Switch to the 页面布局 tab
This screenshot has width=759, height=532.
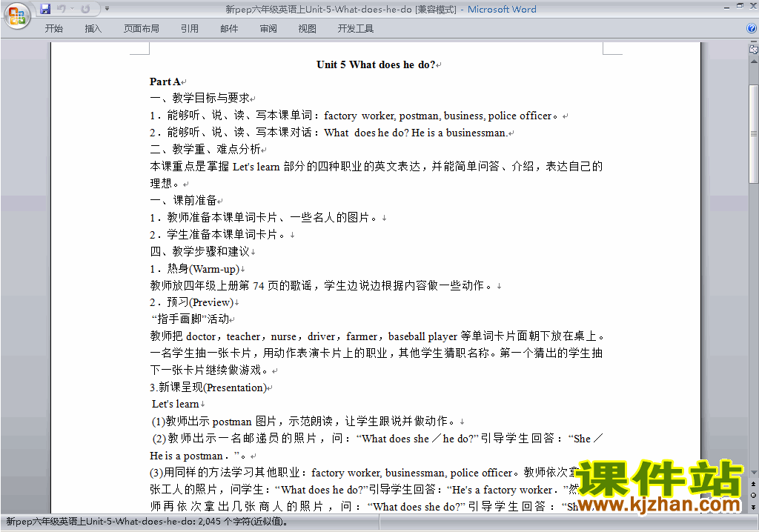click(x=142, y=29)
